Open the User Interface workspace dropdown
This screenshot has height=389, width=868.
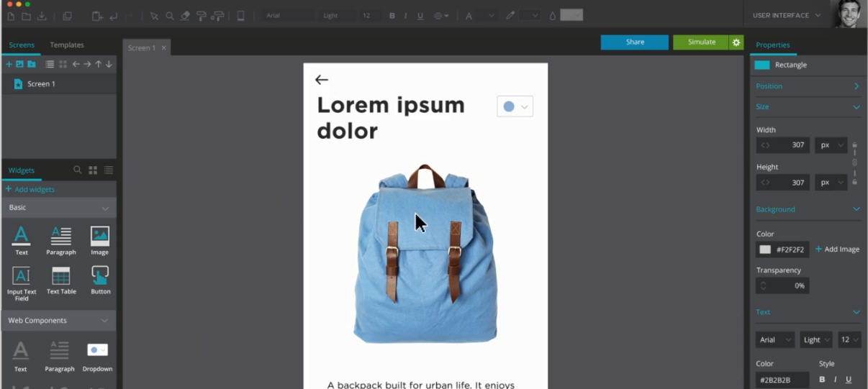tap(787, 15)
